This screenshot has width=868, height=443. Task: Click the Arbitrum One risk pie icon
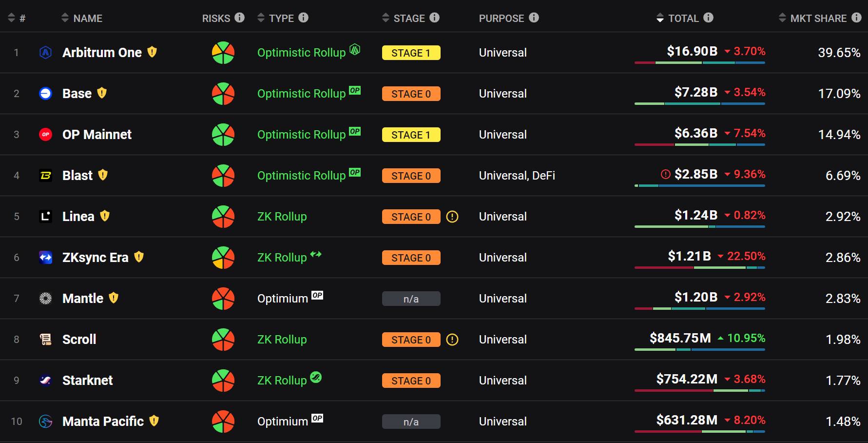223,53
